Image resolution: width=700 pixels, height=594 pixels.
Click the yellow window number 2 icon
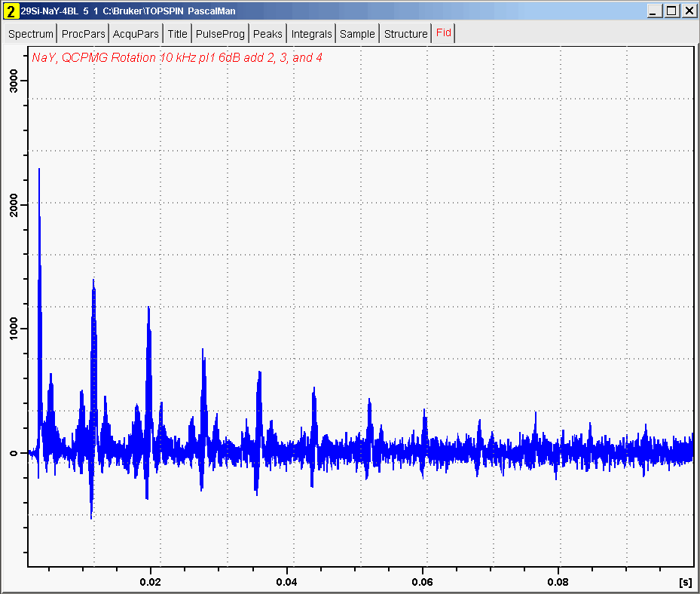pos(11,11)
